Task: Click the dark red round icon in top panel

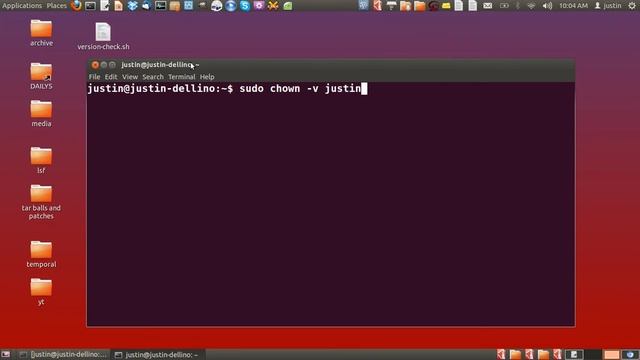Action: click(433, 6)
